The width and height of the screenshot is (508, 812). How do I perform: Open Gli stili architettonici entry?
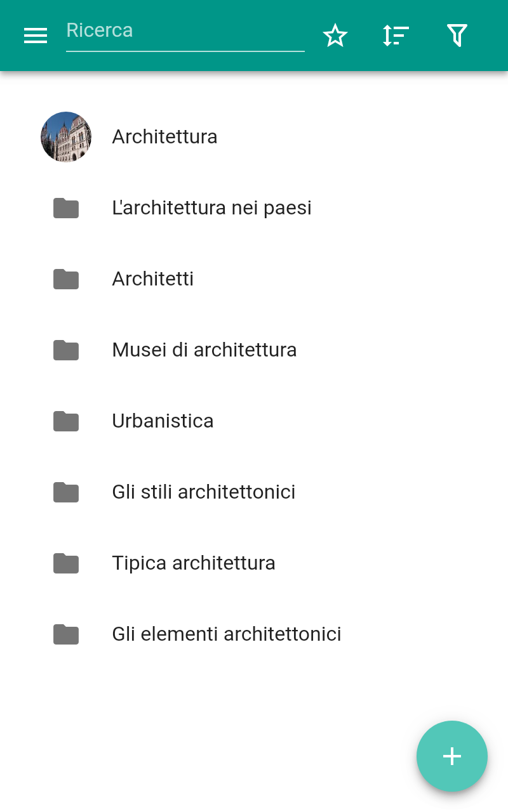pos(254,492)
